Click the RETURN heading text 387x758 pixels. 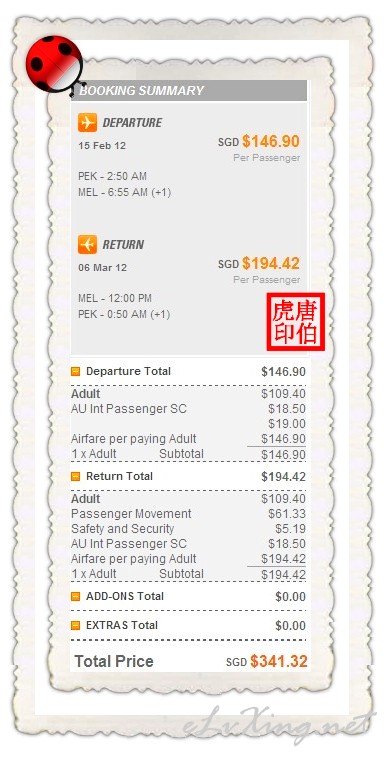coord(123,245)
